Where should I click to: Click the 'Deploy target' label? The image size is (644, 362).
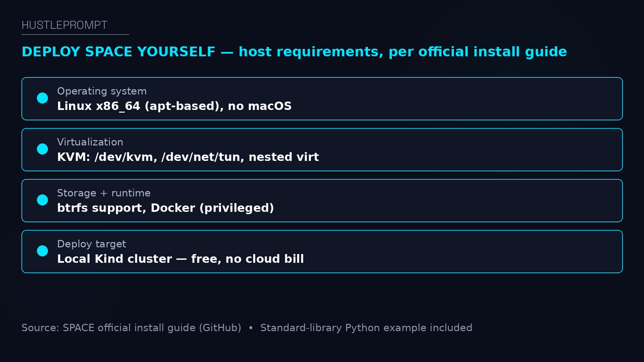click(92, 244)
